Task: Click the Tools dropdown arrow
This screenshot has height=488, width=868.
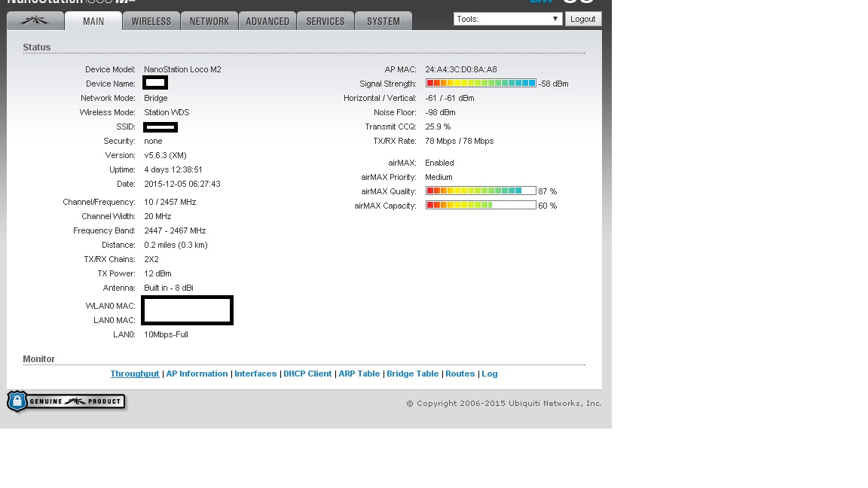Action: click(555, 19)
